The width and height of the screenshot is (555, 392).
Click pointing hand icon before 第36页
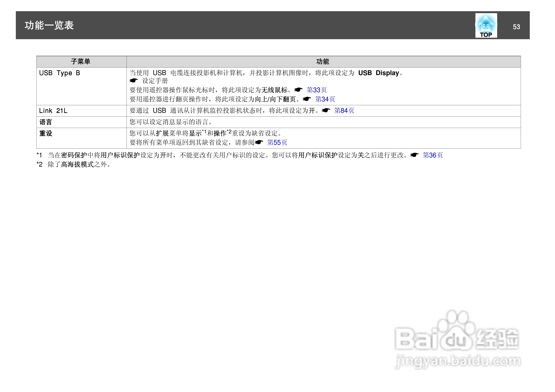(414, 155)
